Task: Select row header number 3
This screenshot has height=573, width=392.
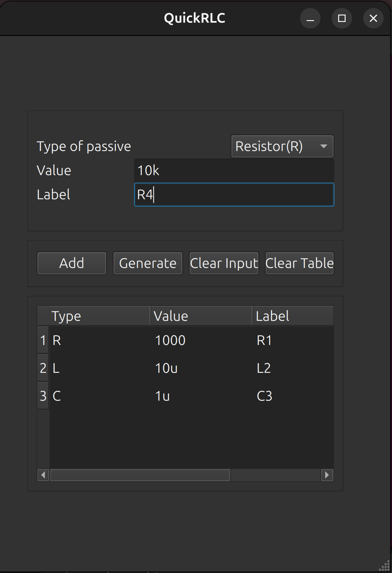Action: [x=43, y=396]
